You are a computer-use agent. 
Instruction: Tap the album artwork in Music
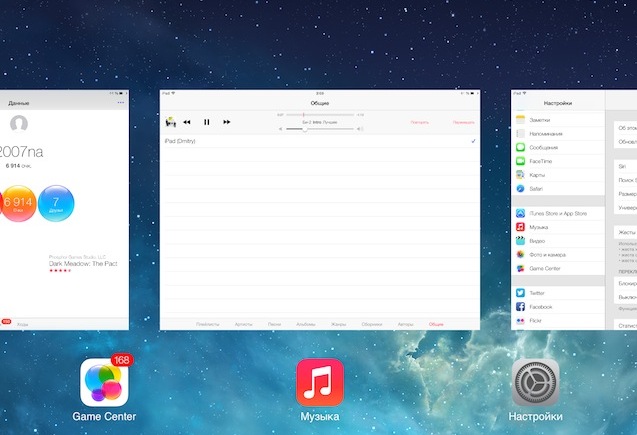(170, 122)
